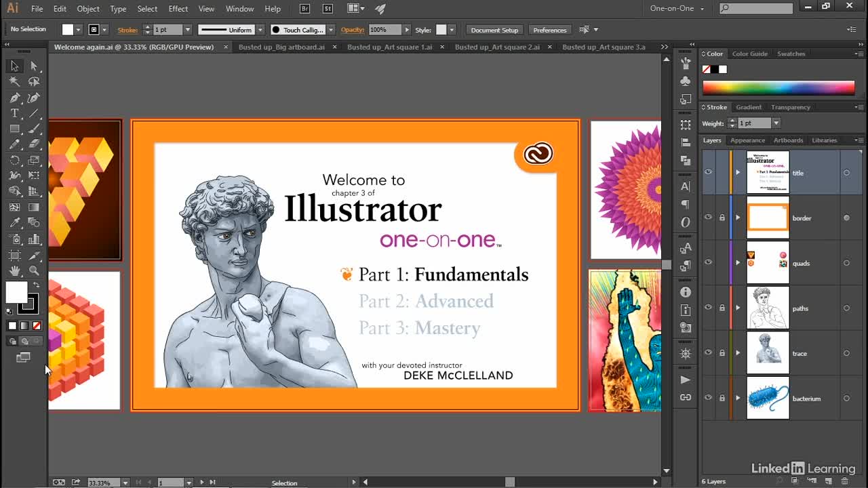The image size is (868, 488).
Task: Open the zoom level dropdown at 33.33%
Action: tap(125, 483)
